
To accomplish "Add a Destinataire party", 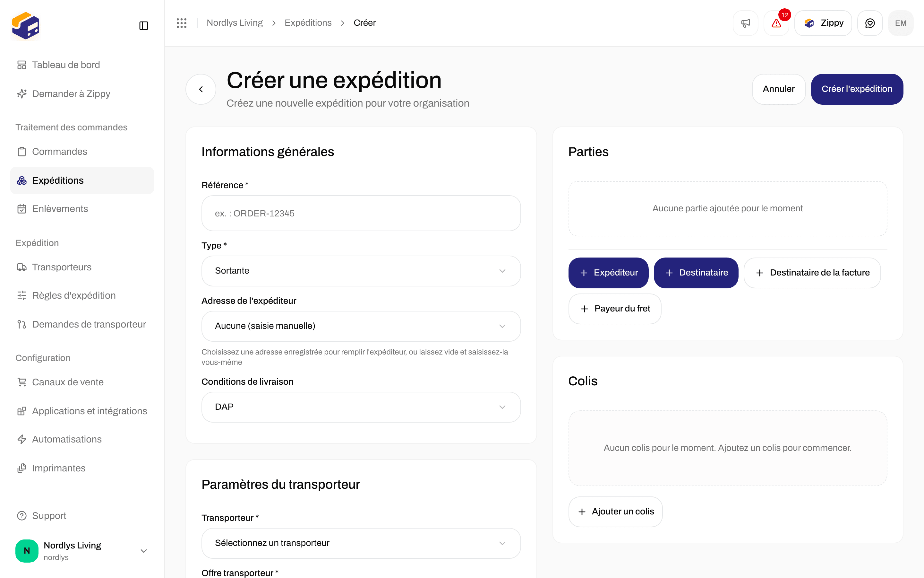I will [x=696, y=273].
